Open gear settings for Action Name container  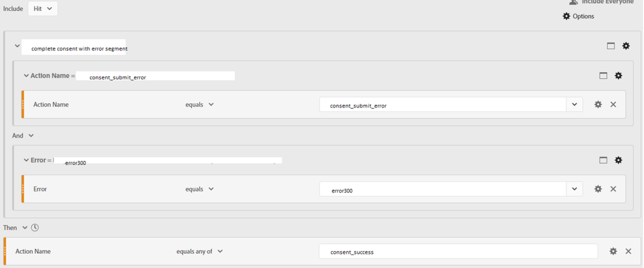tap(618, 75)
